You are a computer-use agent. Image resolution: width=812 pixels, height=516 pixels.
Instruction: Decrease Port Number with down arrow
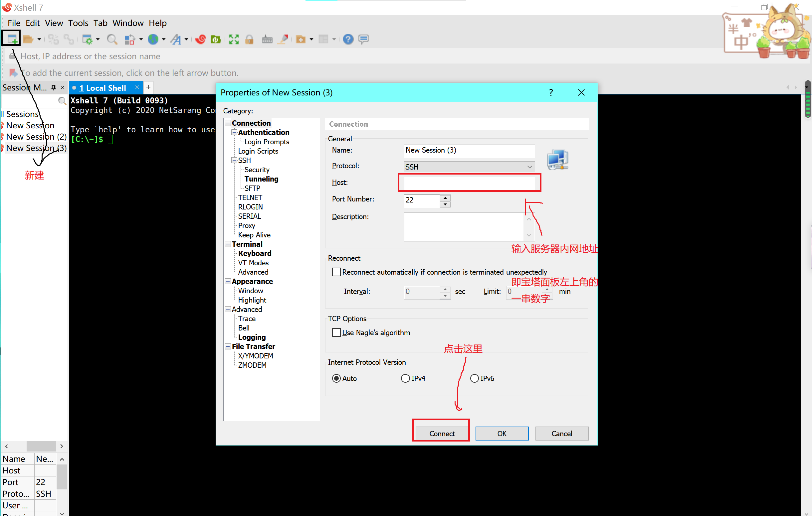pyautogui.click(x=445, y=204)
